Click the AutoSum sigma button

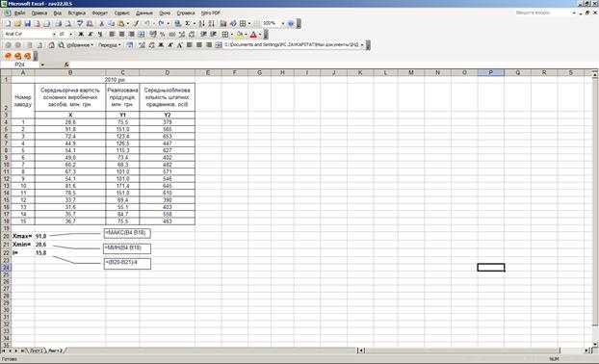tap(188, 24)
